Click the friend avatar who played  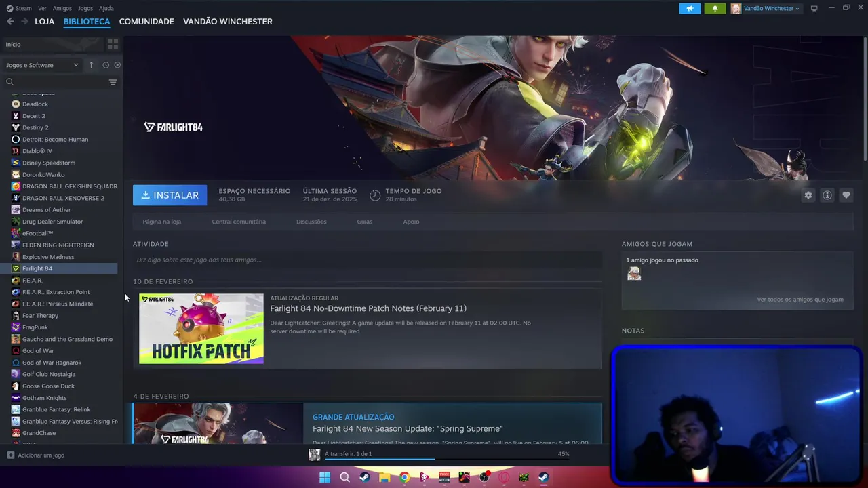tap(634, 274)
